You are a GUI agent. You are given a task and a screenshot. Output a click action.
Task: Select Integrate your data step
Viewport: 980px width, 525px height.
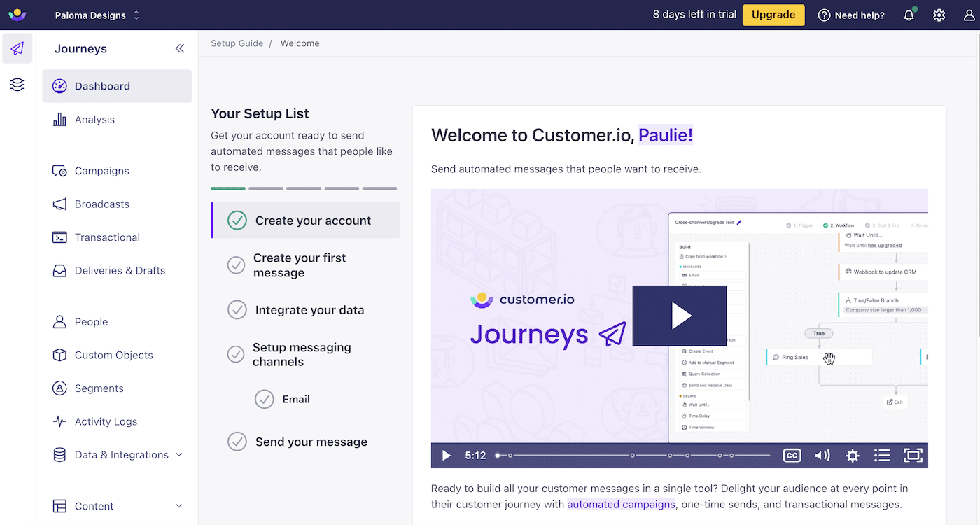[x=305, y=310]
